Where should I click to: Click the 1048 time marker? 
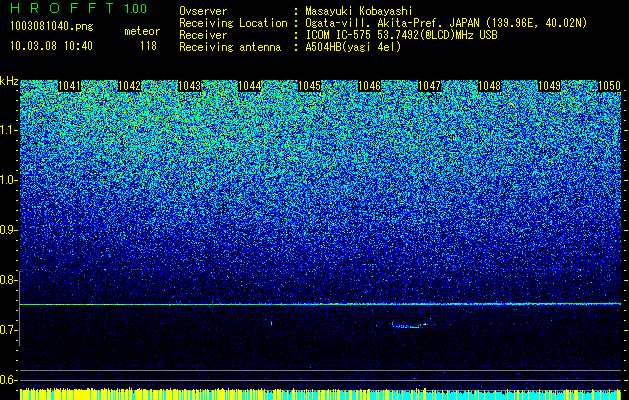coord(489,86)
